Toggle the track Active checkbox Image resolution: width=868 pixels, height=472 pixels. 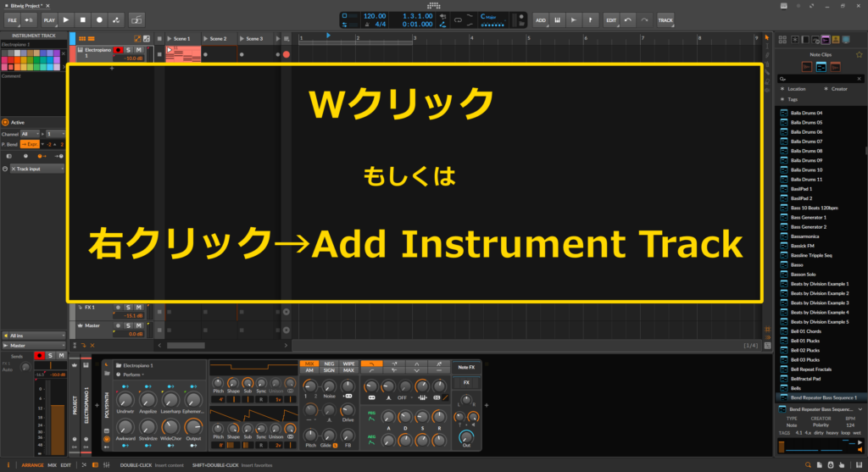(6, 122)
